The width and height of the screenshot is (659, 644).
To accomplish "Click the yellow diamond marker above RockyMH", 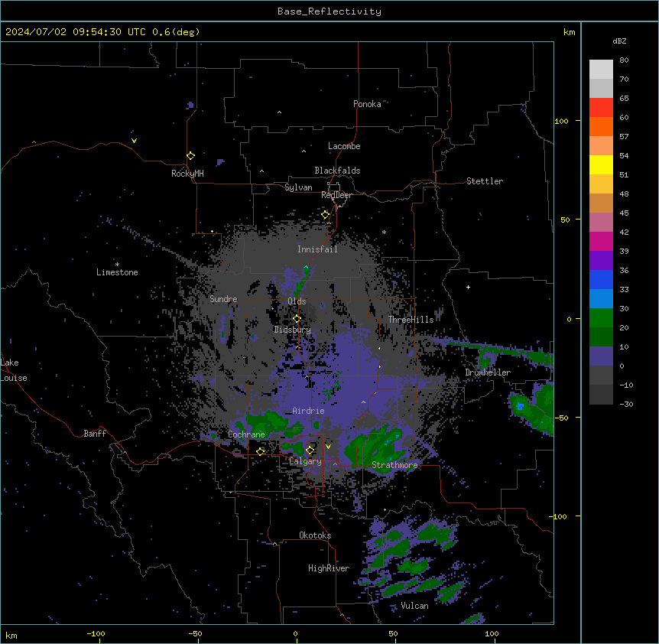I will click(x=190, y=155).
